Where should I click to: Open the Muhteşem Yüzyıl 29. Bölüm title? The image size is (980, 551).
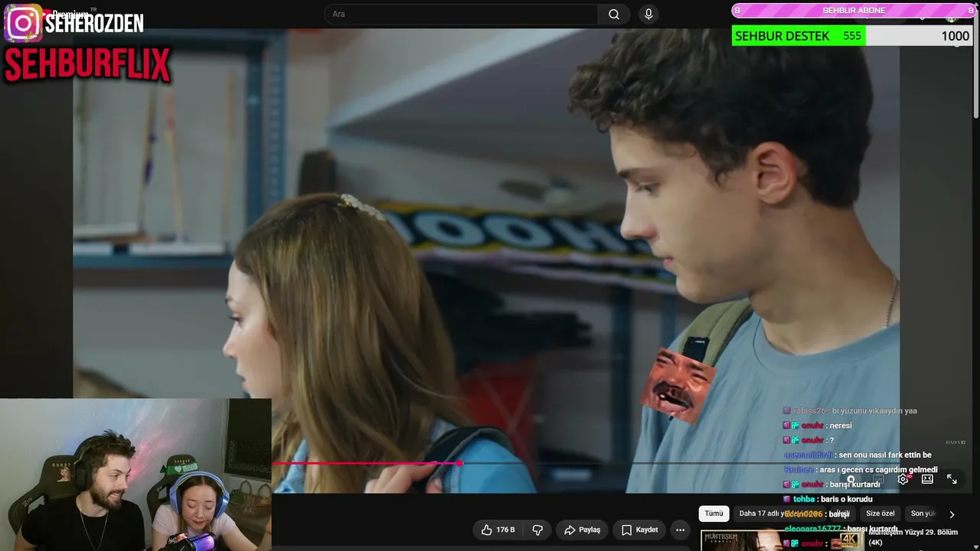(913, 537)
